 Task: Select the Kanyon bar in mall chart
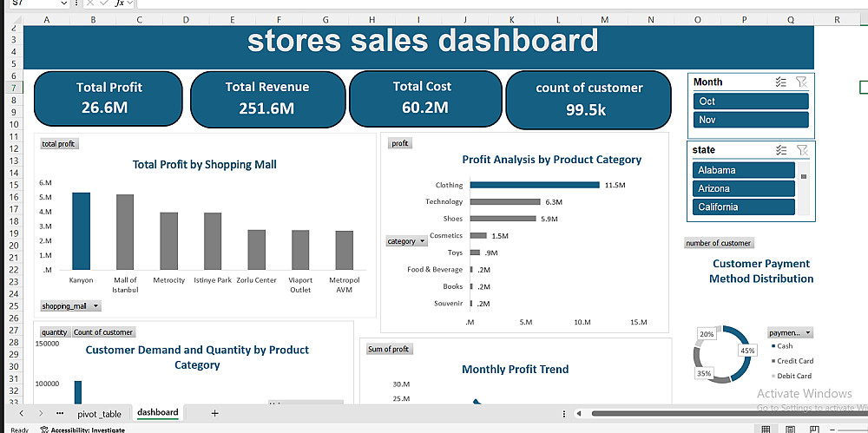pos(82,231)
